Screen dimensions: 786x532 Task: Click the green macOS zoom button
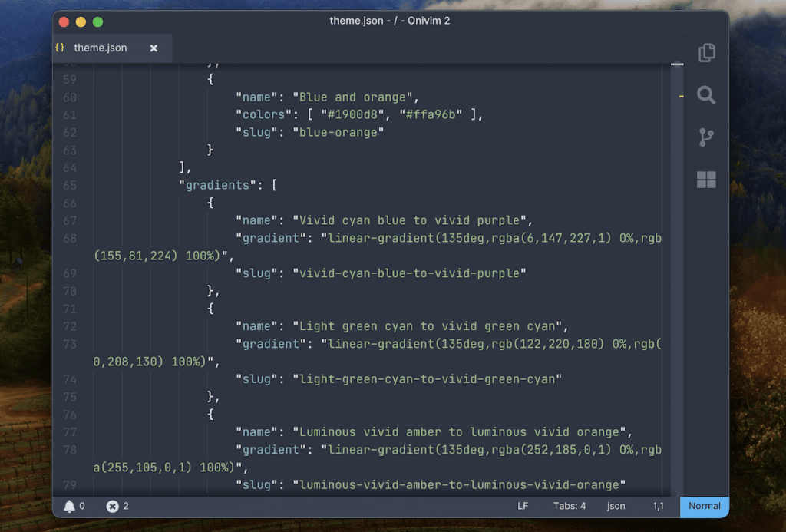(x=97, y=21)
